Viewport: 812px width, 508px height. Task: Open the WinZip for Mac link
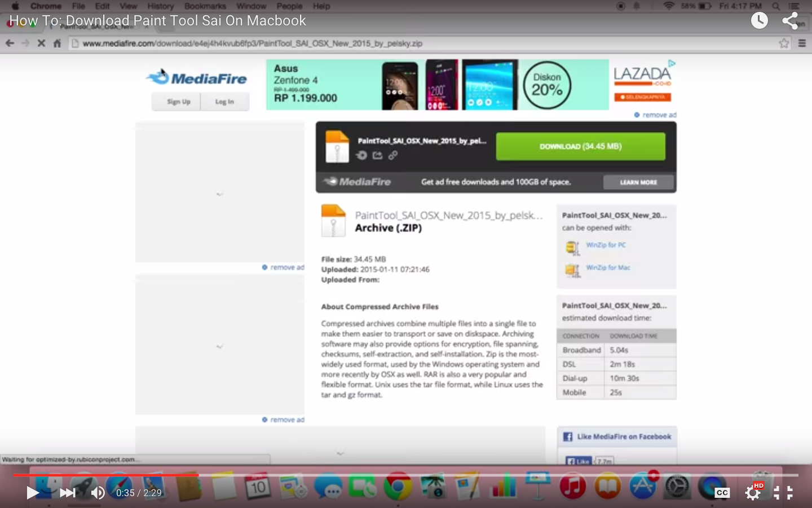click(x=608, y=268)
